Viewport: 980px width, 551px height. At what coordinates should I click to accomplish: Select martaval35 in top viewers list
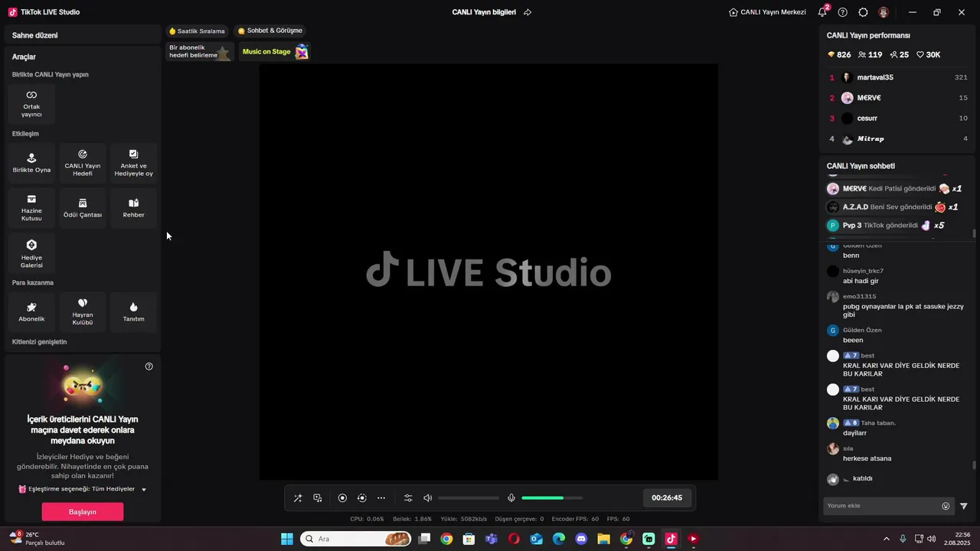point(899,77)
